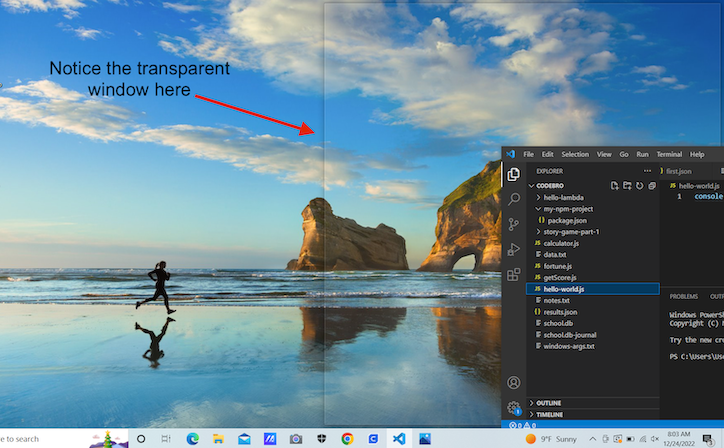Image resolution: width=724 pixels, height=448 pixels.
Task: Open the Extensions view
Action: tap(513, 274)
